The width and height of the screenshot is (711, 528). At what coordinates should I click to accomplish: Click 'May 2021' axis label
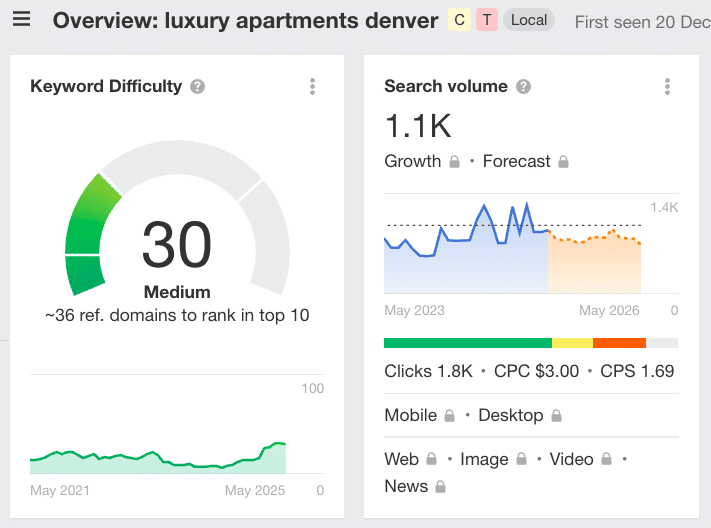coord(60,490)
